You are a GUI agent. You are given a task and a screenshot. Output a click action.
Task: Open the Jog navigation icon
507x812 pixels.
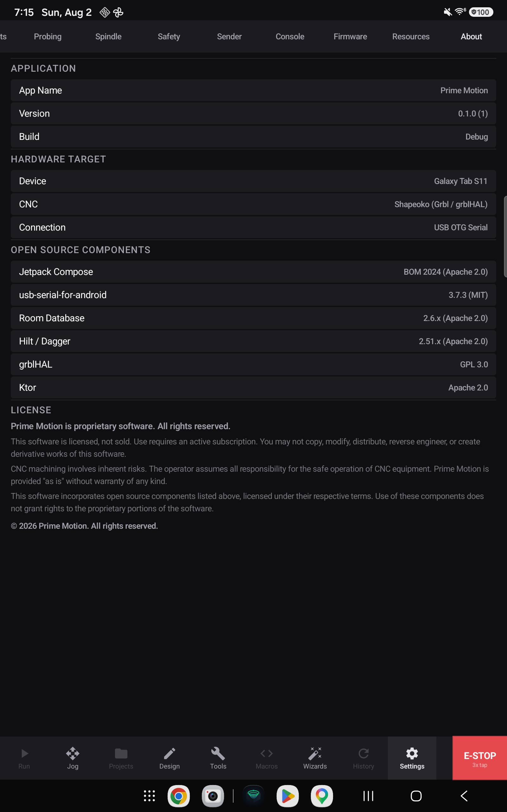click(x=73, y=753)
